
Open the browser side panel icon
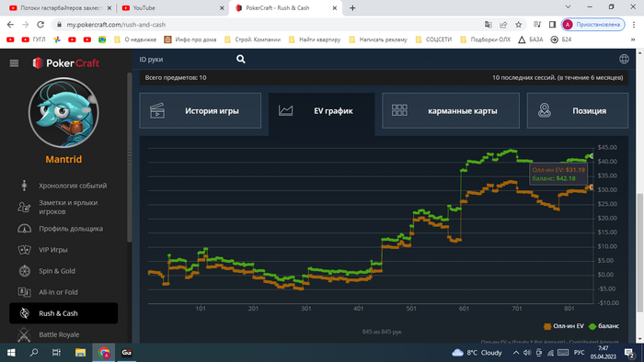(552, 25)
